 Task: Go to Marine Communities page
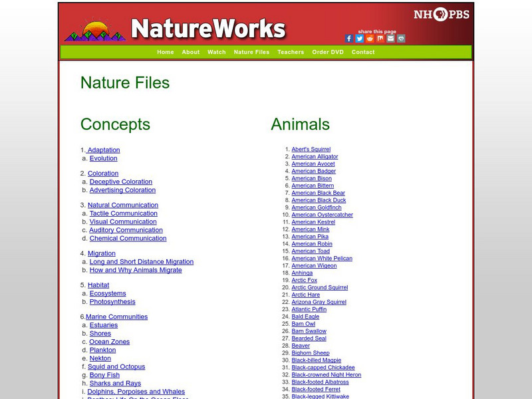click(117, 317)
